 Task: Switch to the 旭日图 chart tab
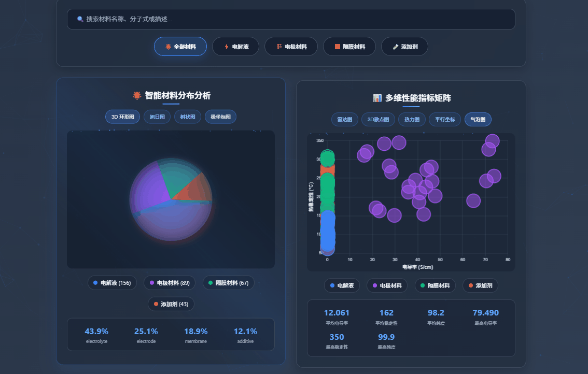coord(157,117)
